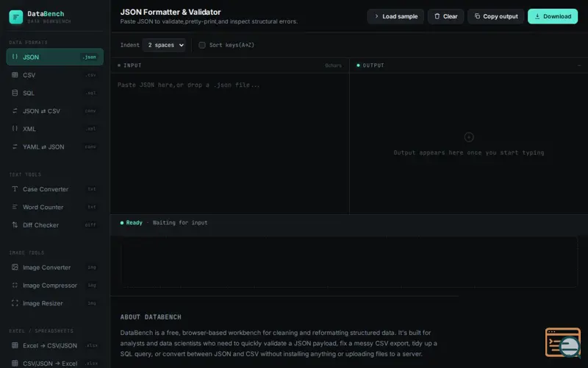
Task: Open the JSON formatter tool
Action: [54, 57]
